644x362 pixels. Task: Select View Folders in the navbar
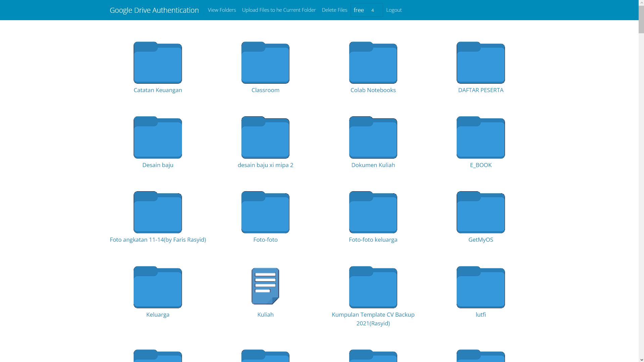pyautogui.click(x=222, y=10)
